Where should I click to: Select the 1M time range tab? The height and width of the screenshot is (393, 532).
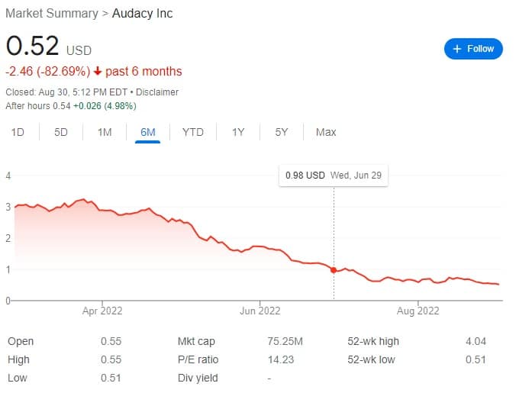coord(105,132)
